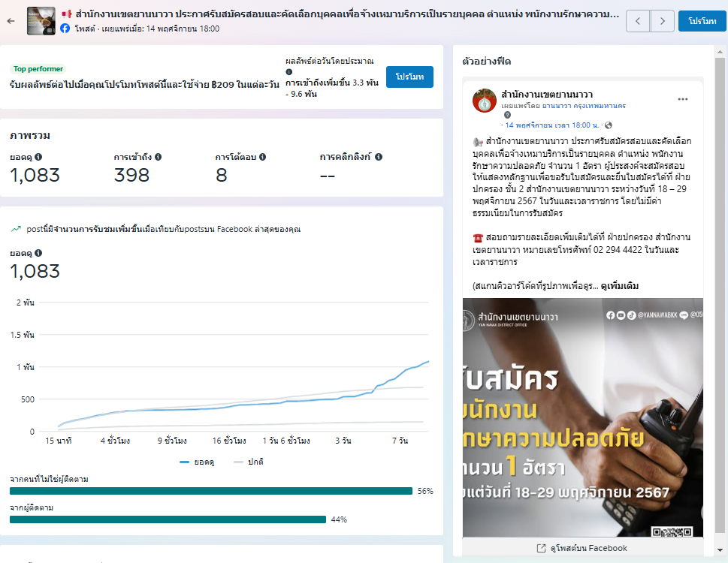
Task: Click info icon beside การโต้ตอบ
Action: pos(262,157)
